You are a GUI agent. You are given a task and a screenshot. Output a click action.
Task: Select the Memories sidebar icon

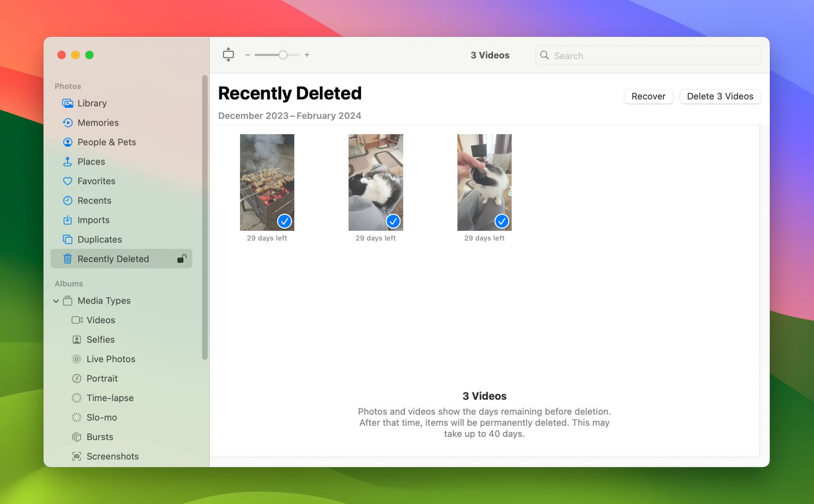click(98, 122)
